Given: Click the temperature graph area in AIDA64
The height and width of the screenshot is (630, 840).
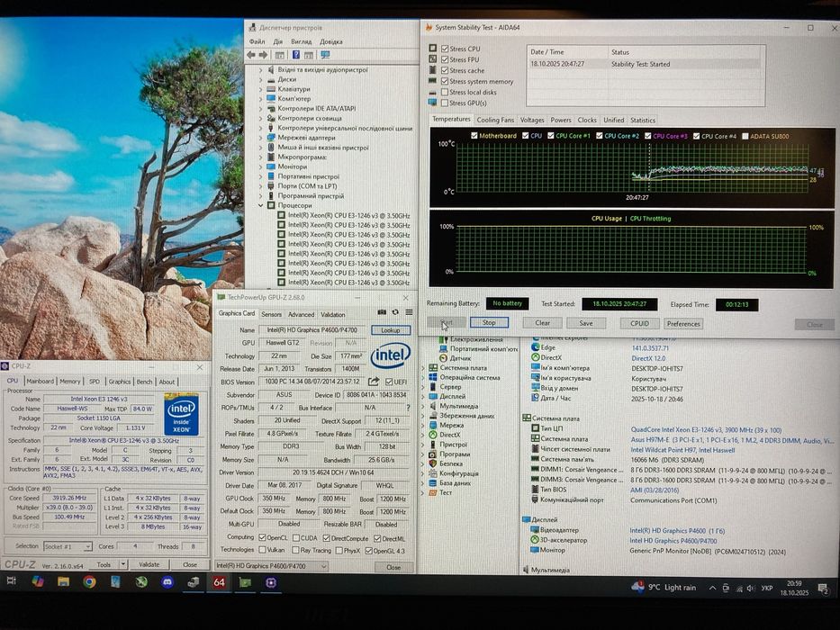Looking at the screenshot, I should click(x=631, y=167).
